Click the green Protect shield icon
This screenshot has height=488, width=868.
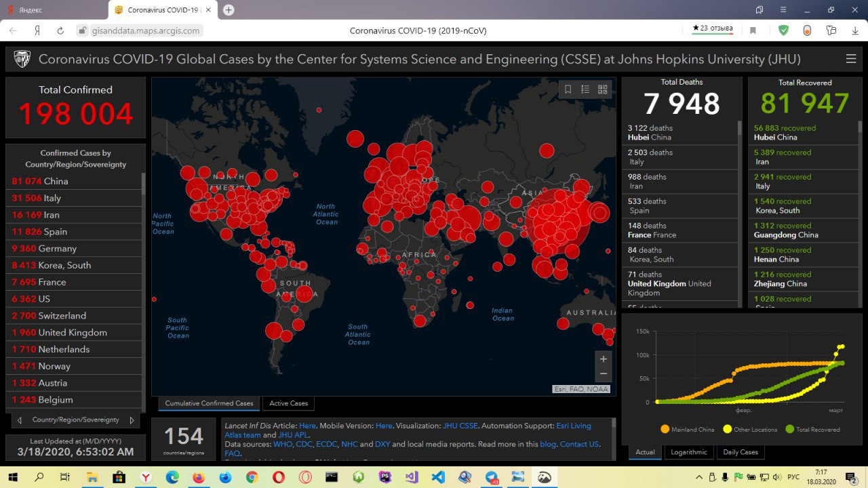pyautogui.click(x=783, y=30)
